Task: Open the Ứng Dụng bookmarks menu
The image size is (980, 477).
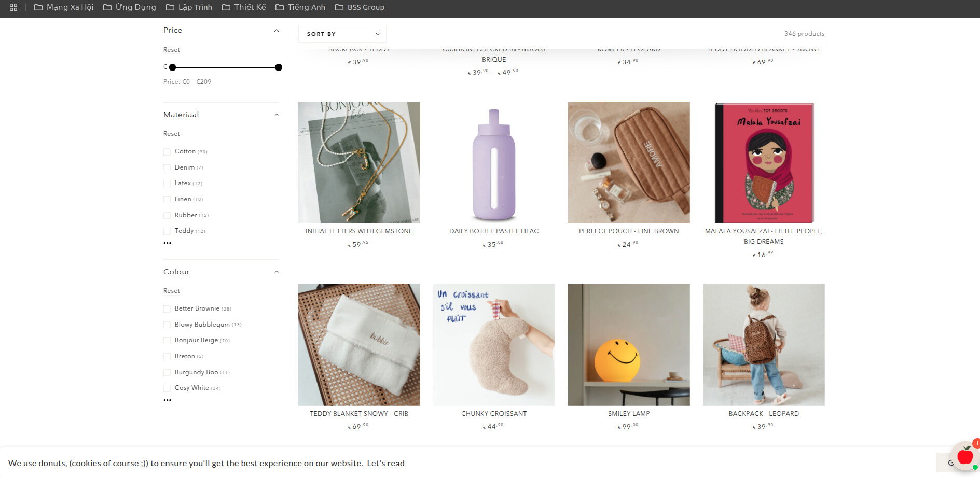Action: (x=129, y=7)
